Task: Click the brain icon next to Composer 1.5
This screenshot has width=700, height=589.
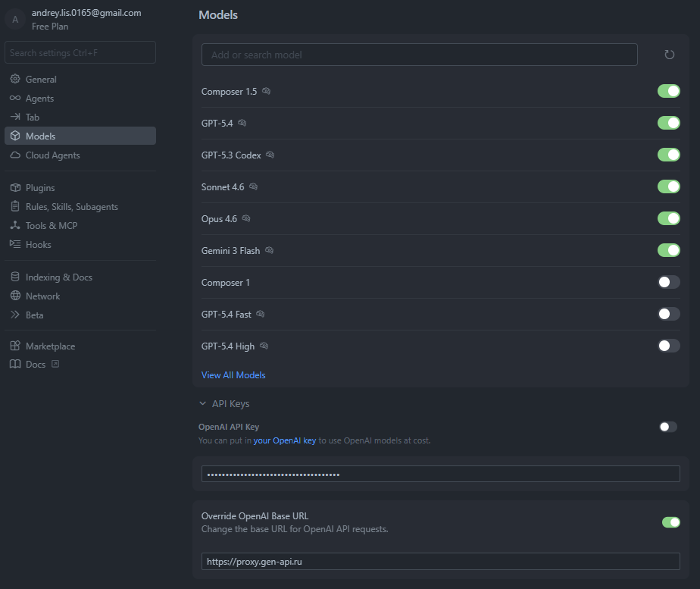Action: [x=266, y=92]
